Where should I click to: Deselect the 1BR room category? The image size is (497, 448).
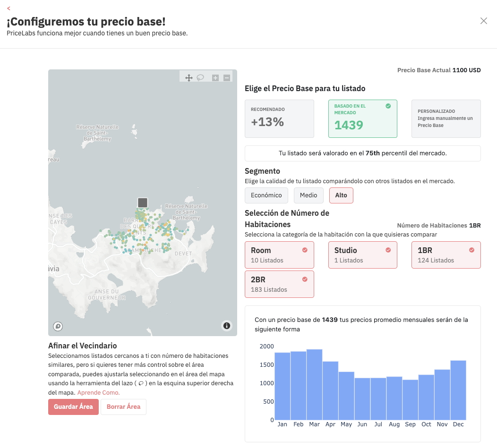pyautogui.click(x=446, y=255)
